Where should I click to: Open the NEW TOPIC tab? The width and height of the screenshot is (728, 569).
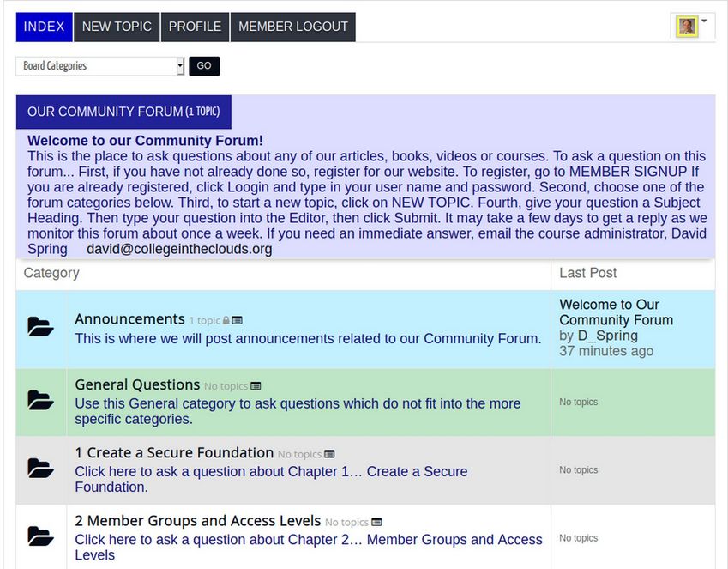(117, 27)
